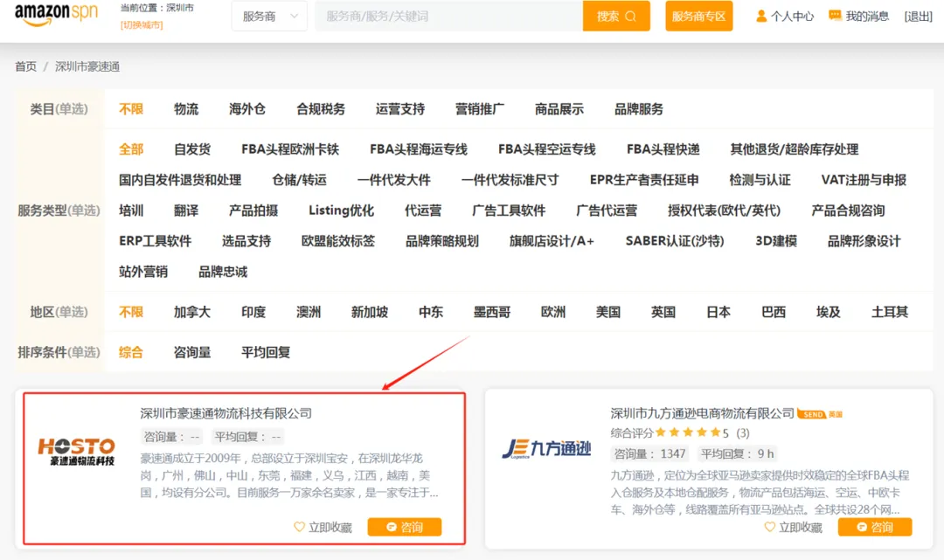944x560 pixels.
Task: Select 不限 in the 类目 row
Action: [x=130, y=109]
